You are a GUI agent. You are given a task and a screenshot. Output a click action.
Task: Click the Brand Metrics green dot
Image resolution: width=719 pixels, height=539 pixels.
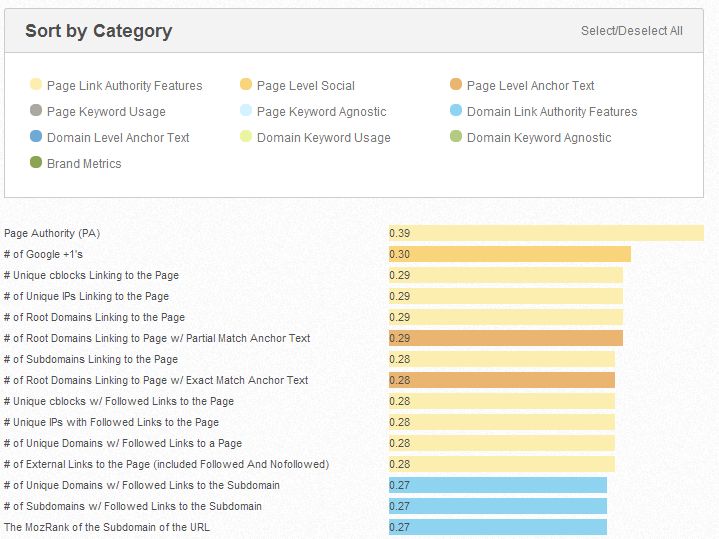click(36, 164)
